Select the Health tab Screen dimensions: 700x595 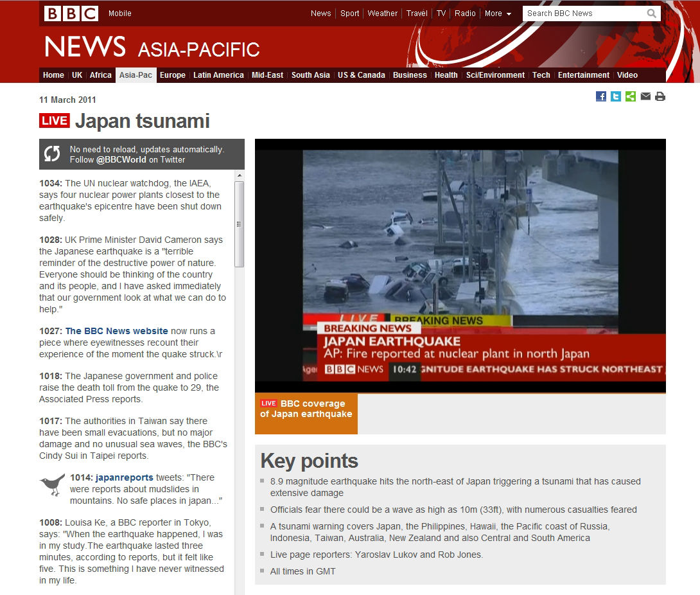point(446,75)
